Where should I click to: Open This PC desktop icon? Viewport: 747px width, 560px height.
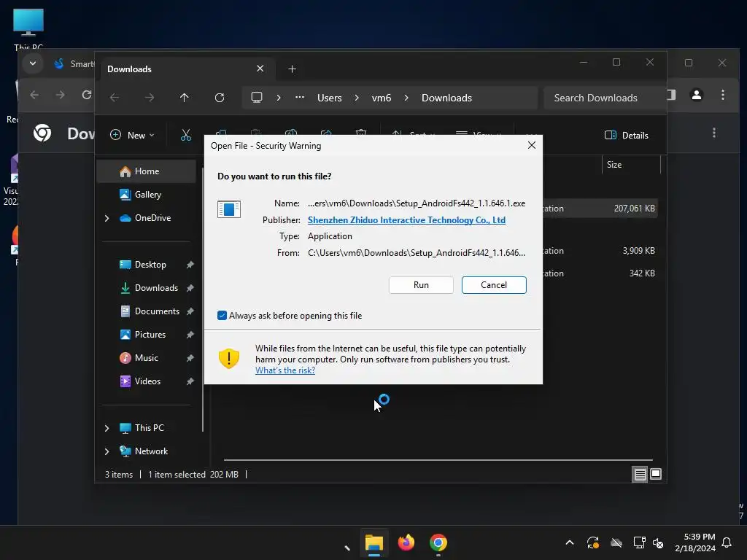point(28,29)
